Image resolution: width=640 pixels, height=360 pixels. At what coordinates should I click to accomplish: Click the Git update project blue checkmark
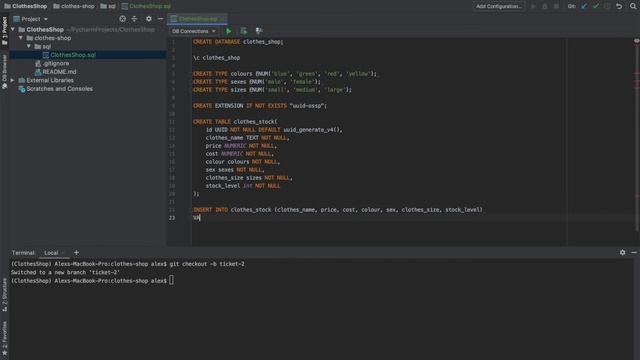pos(584,6)
